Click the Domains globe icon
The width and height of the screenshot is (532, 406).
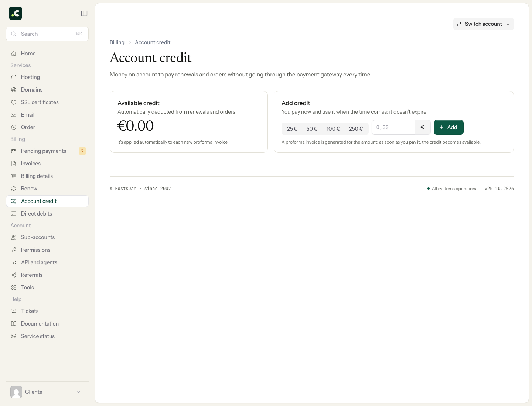point(14,90)
